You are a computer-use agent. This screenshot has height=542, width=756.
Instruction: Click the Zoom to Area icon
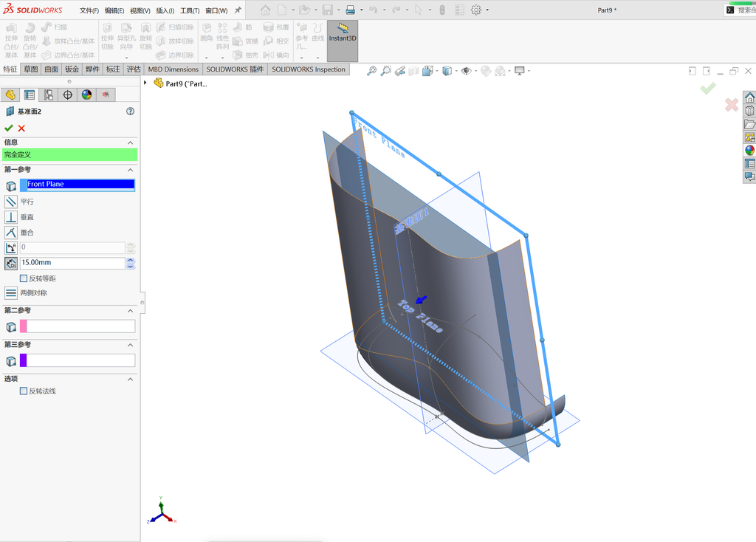click(x=385, y=71)
